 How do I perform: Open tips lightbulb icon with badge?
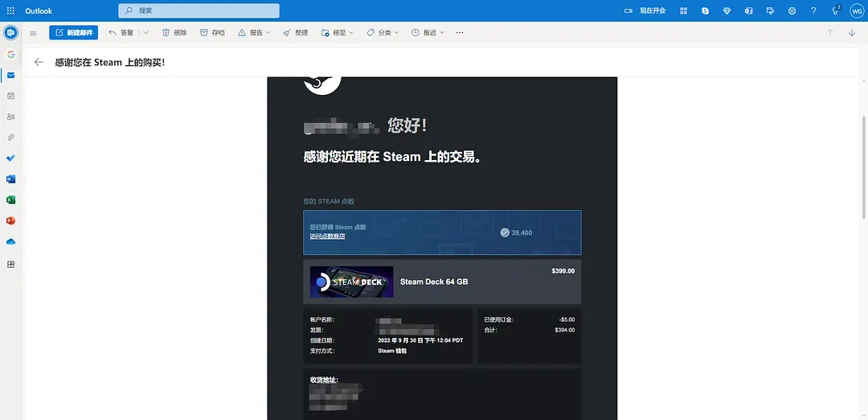(x=836, y=10)
